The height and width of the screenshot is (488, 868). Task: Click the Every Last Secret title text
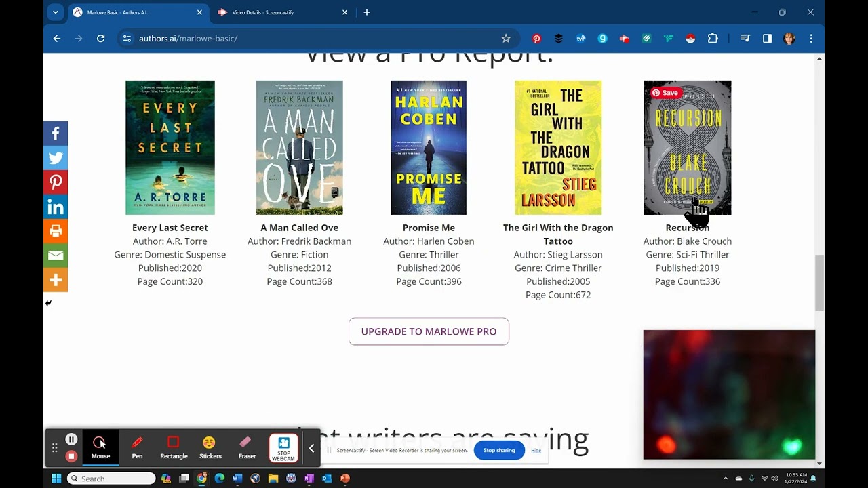(170, 228)
